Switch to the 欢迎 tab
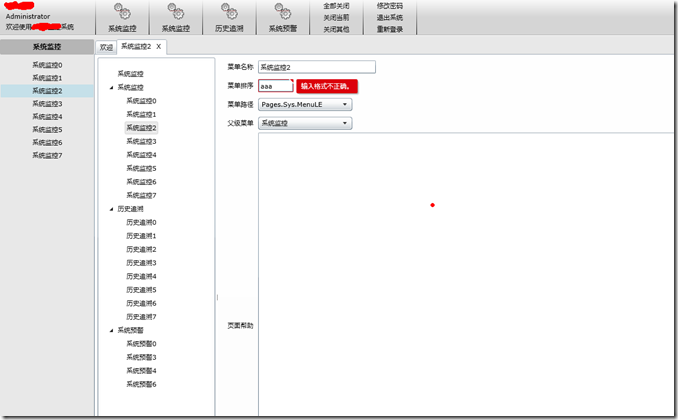Viewport: 678px width, 420px height. point(106,47)
